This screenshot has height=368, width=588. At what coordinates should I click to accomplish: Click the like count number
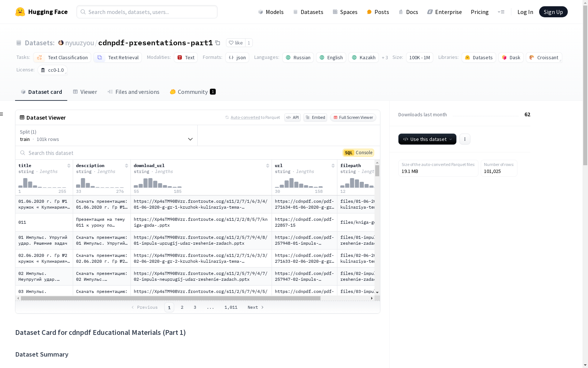tap(249, 43)
